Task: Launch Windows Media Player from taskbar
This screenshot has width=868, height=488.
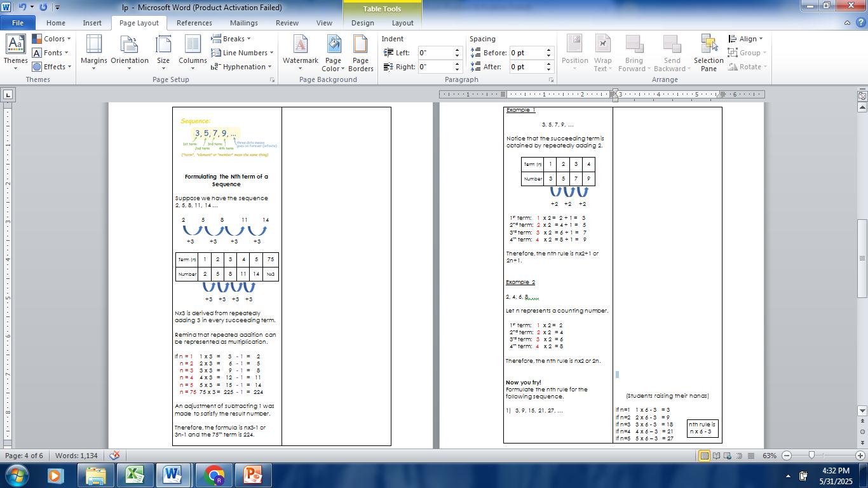Action: (55, 475)
